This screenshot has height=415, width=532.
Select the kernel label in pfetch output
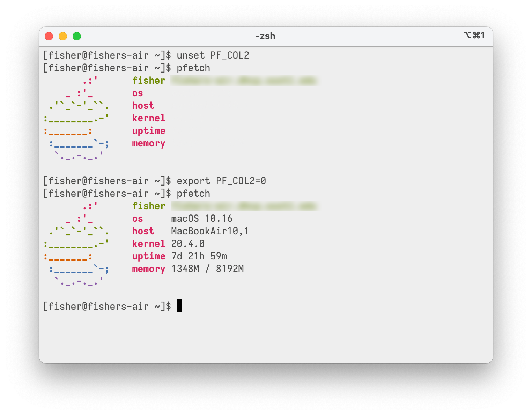[x=148, y=244]
